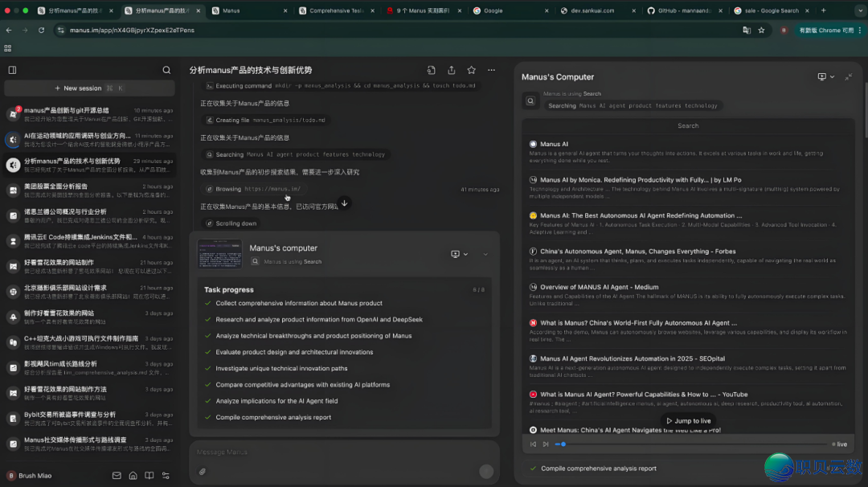Open the home icon in sidebar footer
This screenshot has width=868, height=487.
(x=133, y=476)
